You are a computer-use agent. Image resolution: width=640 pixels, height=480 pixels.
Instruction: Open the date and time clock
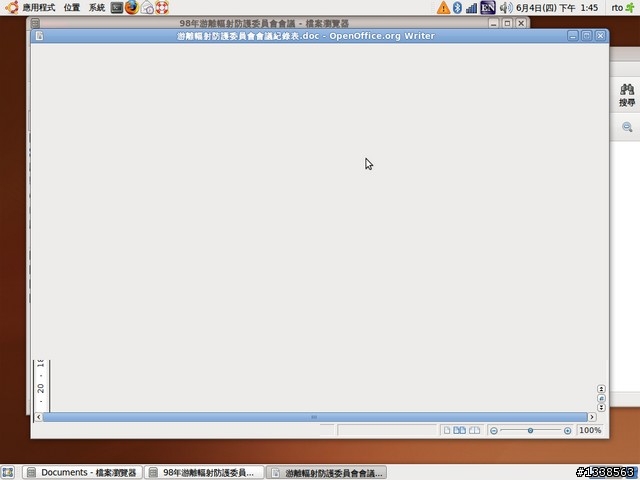(x=557, y=7)
